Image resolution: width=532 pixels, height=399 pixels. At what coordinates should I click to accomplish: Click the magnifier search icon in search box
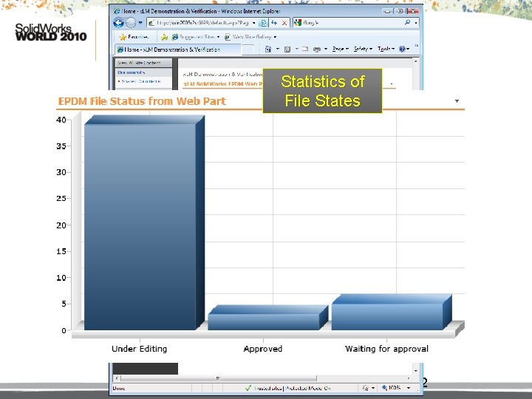[x=407, y=22]
